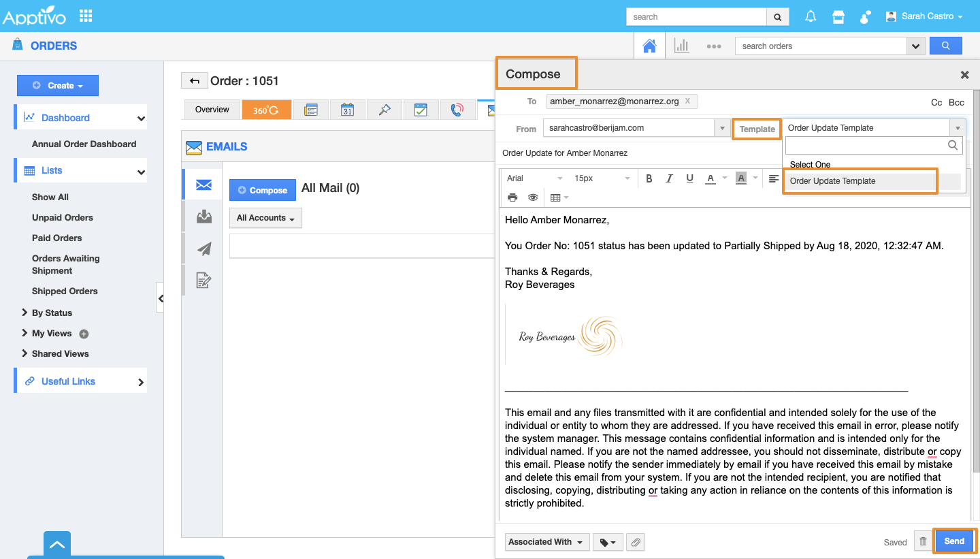Toggle bold formatting in the email editor
This screenshot has height=559, width=980.
pos(649,178)
